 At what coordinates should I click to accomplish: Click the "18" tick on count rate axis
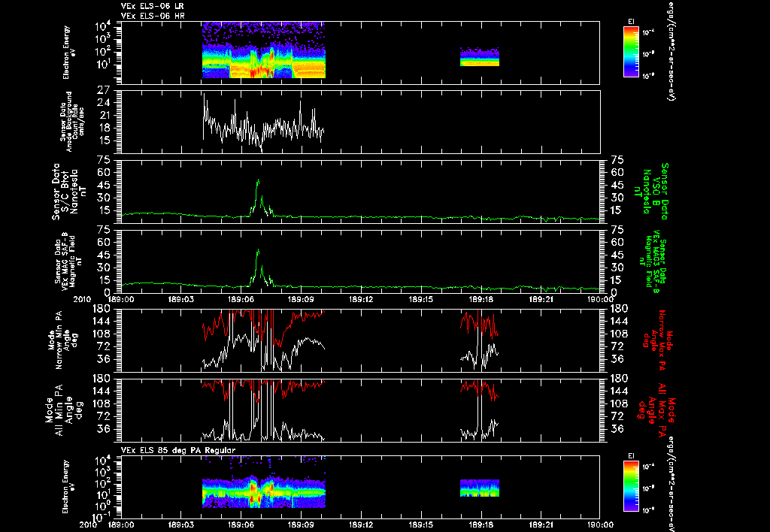point(105,128)
